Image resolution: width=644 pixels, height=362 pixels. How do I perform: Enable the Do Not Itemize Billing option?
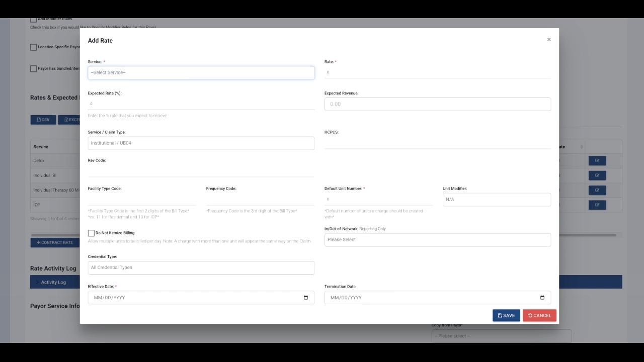click(91, 233)
